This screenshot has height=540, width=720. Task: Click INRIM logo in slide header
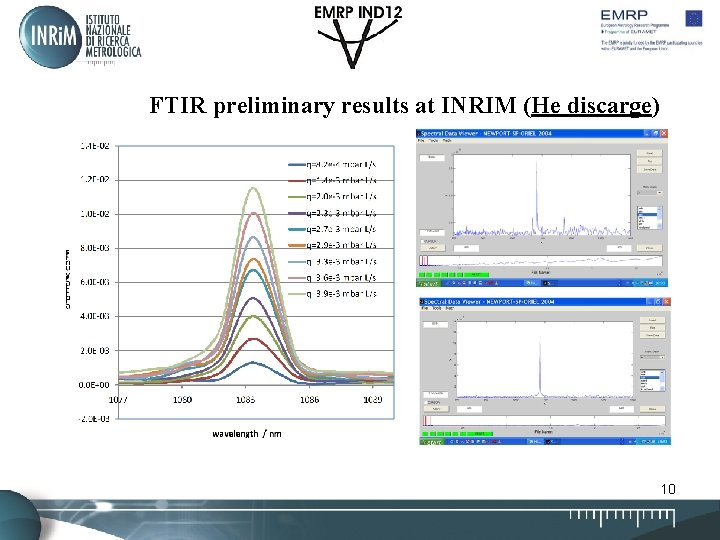pyautogui.click(x=80, y=37)
